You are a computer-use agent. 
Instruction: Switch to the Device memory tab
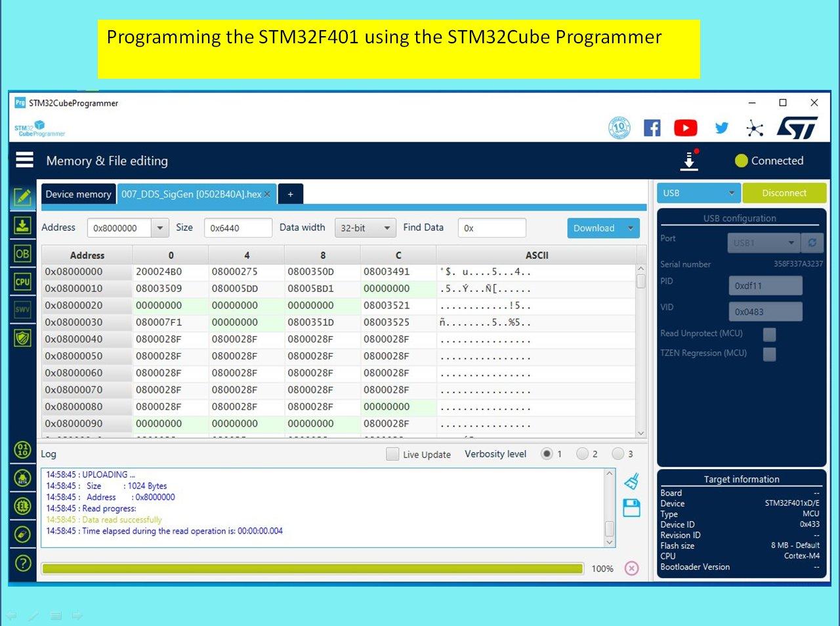click(78, 194)
